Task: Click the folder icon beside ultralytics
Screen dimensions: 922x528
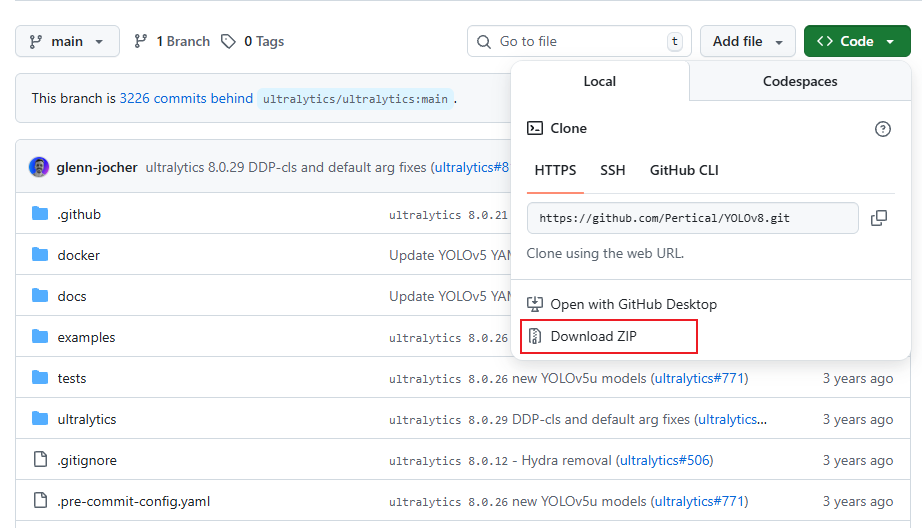Action: pyautogui.click(x=40, y=419)
